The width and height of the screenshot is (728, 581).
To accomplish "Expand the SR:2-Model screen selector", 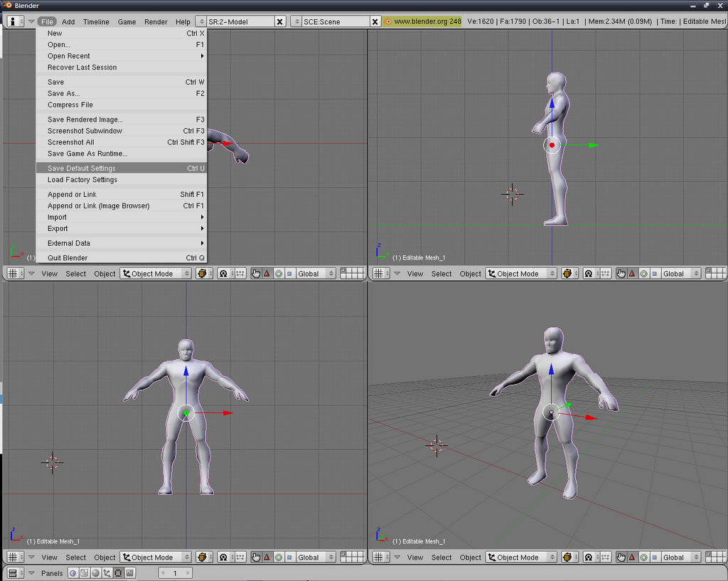I will coord(201,22).
